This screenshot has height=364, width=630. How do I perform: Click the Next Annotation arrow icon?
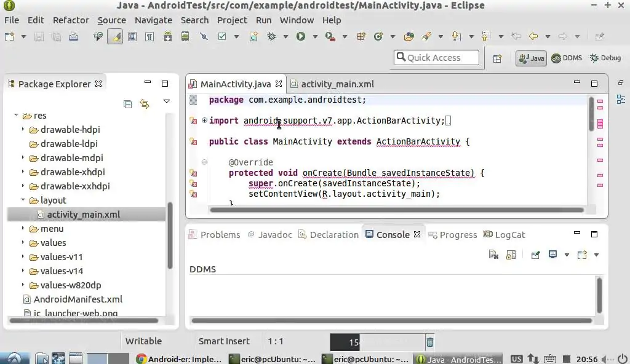coord(456,36)
